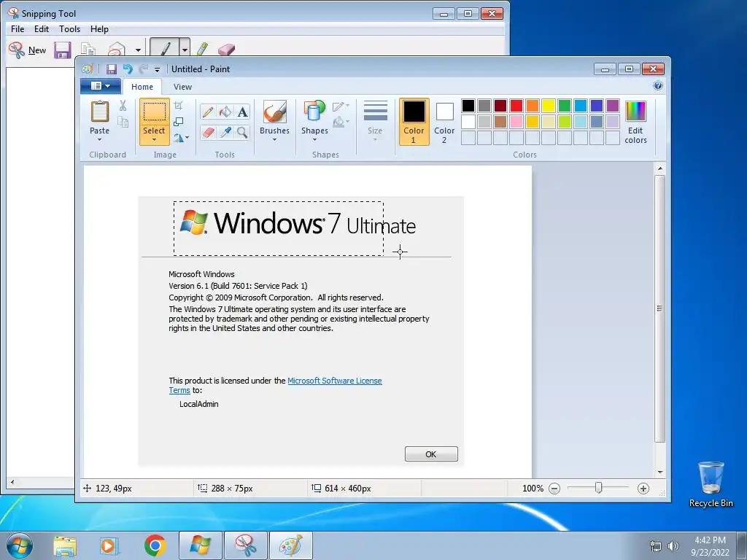Select the Text tool in Paint

coord(242,112)
